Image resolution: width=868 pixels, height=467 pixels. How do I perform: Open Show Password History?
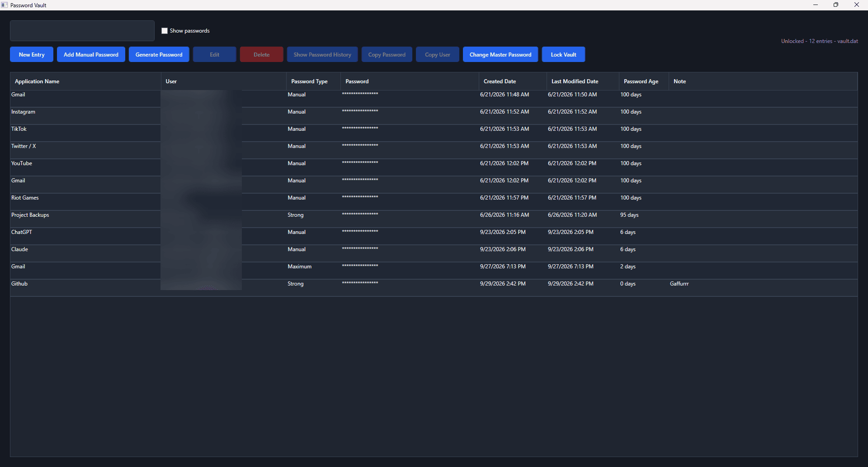point(322,54)
